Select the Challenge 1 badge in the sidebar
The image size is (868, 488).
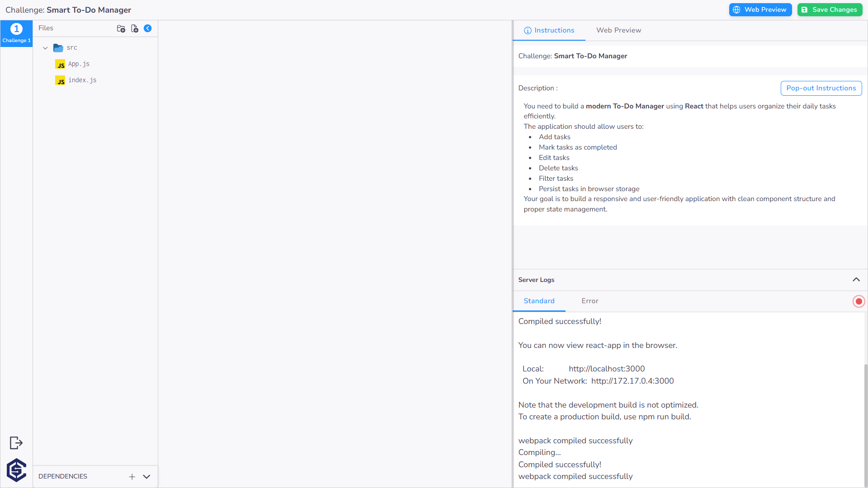[16, 33]
